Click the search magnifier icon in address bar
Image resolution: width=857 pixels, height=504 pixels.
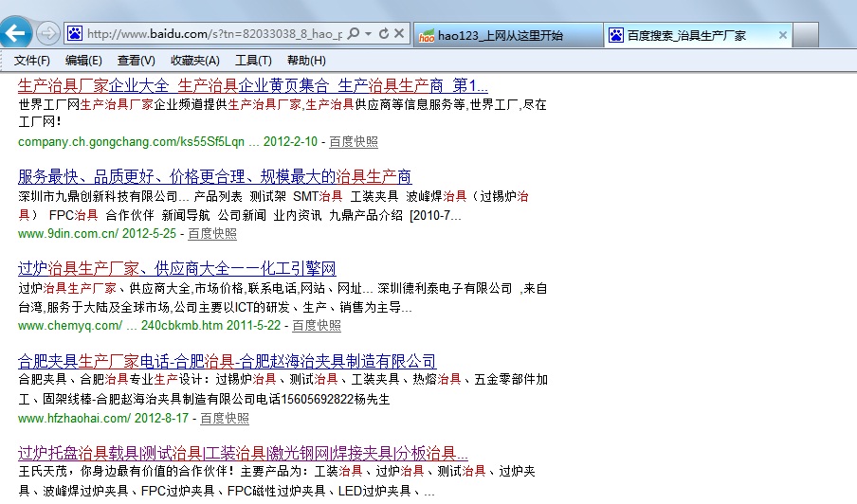pyautogui.click(x=354, y=34)
